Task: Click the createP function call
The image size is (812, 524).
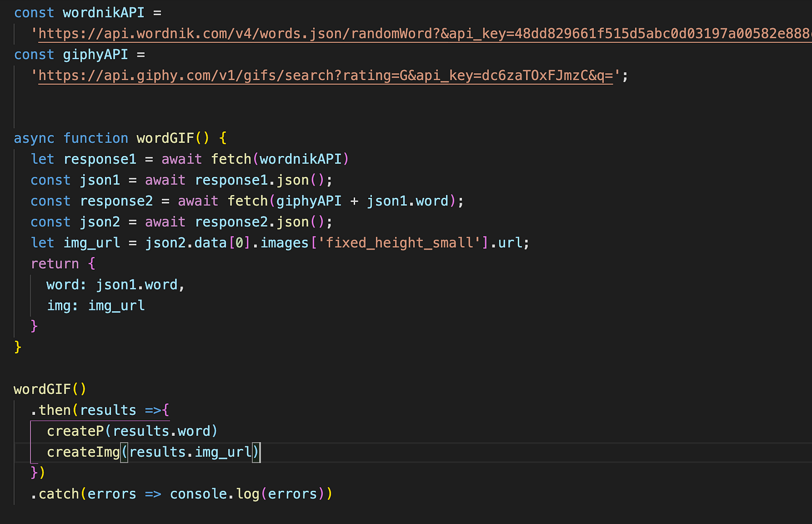Action: [x=75, y=431]
